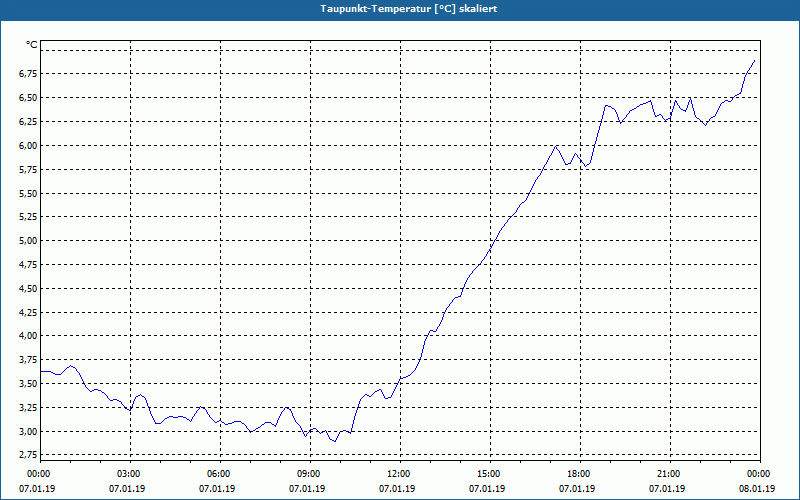This screenshot has width=800, height=500.
Task: Select the 6,75 y-axis label
Action: [x=28, y=74]
